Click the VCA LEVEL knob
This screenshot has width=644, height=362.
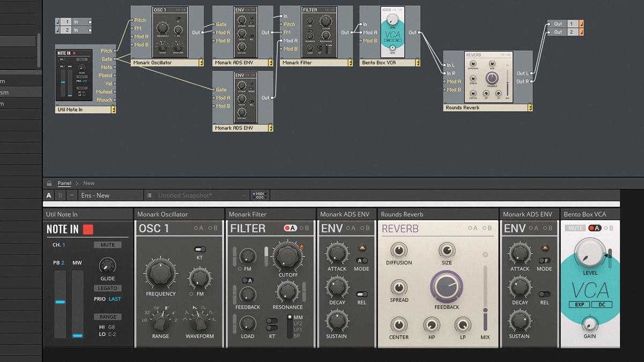(589, 254)
